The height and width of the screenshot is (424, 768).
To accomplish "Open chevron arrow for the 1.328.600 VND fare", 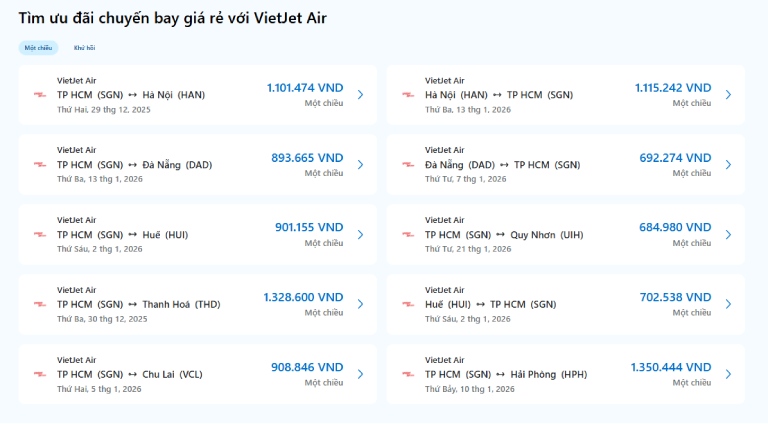I will pyautogui.click(x=360, y=304).
